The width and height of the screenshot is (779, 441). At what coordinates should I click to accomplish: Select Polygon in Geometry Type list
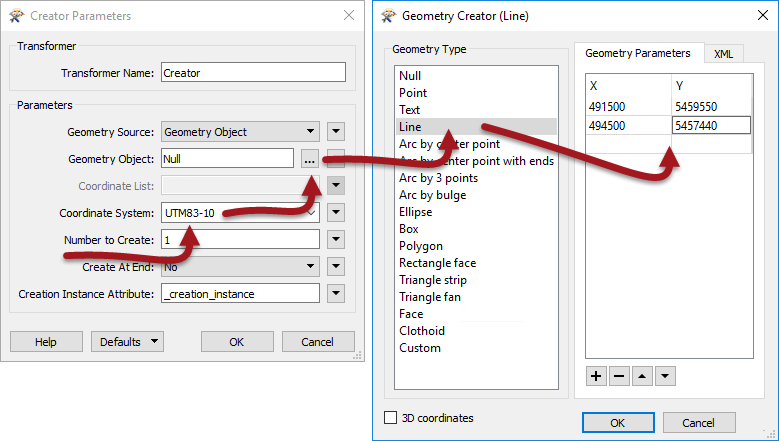(421, 246)
